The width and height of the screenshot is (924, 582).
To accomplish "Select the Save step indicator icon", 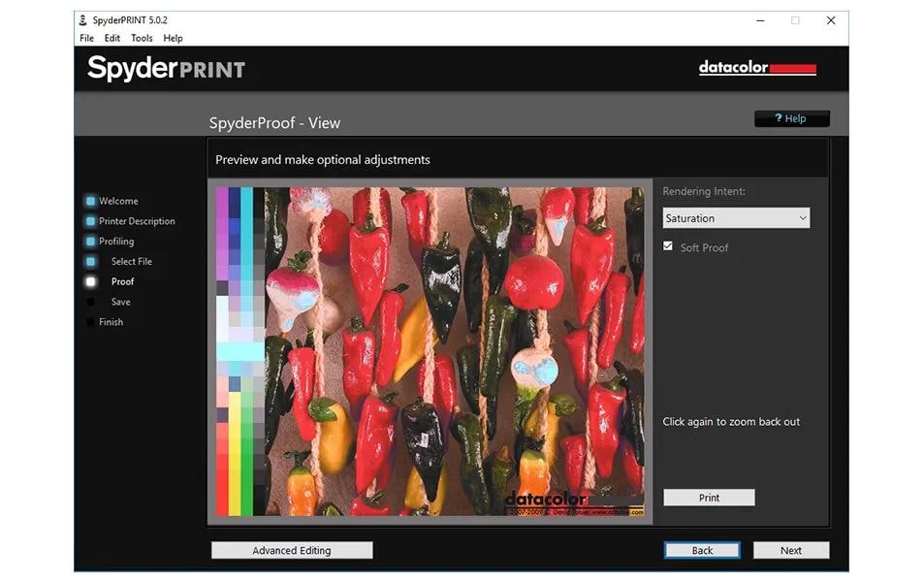I will (x=91, y=302).
